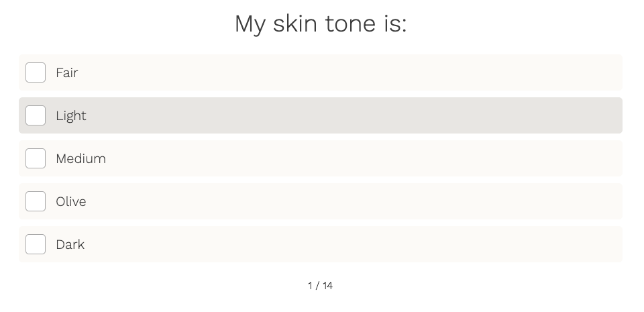Tick the checkbox next to Light
The height and width of the screenshot is (312, 644).
36,115
